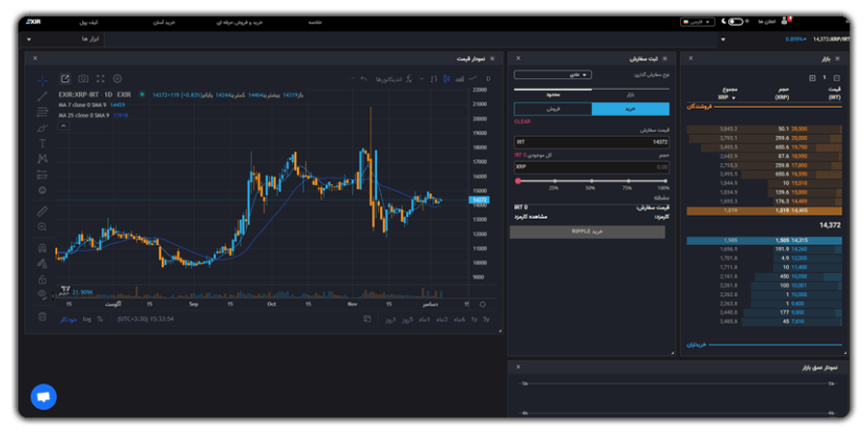Select the crosshair cursor tool
The height and width of the screenshot is (434, 868).
(42, 80)
